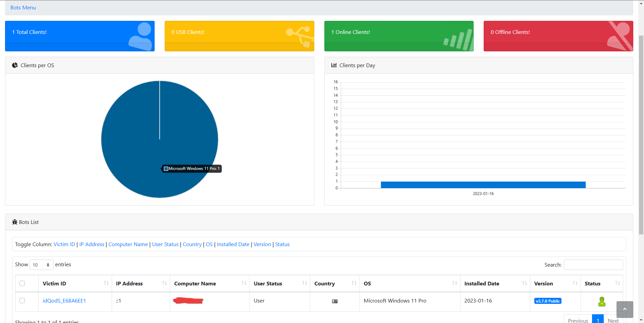Click the Microsoft Windows 11 Pro tooltip swatch

click(166, 169)
